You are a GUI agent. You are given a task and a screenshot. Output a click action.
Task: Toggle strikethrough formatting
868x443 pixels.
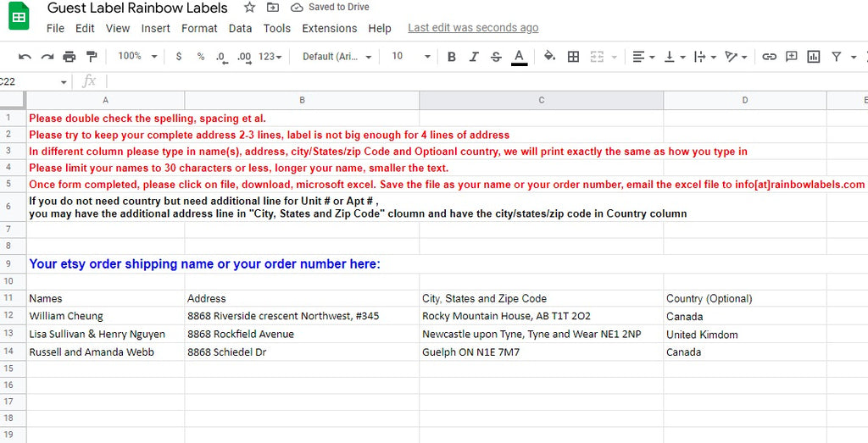pos(496,57)
